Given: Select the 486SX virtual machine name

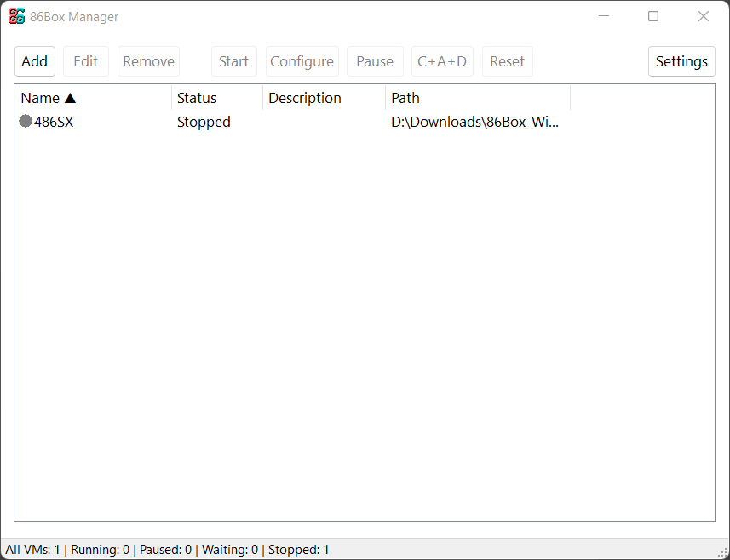Looking at the screenshot, I should 54,122.
